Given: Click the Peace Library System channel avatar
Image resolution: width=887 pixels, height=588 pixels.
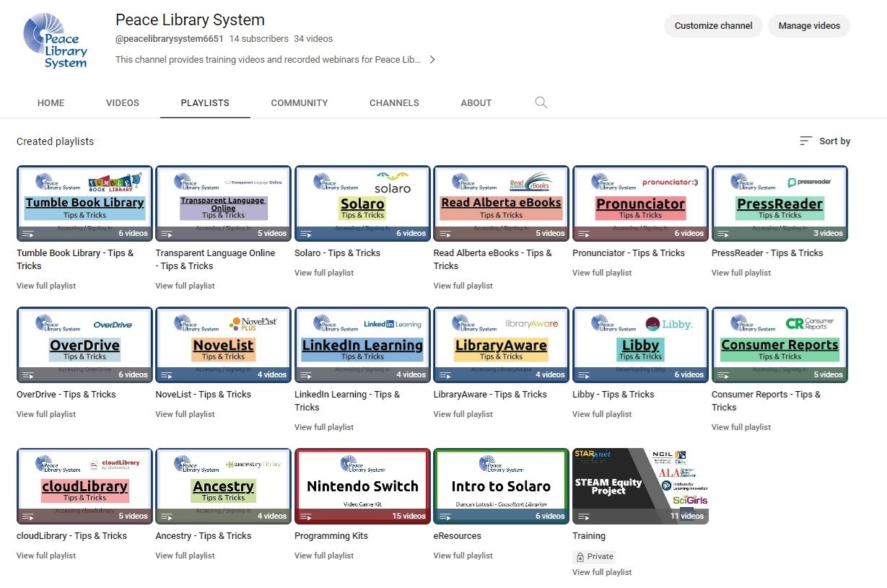Looking at the screenshot, I should (56, 40).
